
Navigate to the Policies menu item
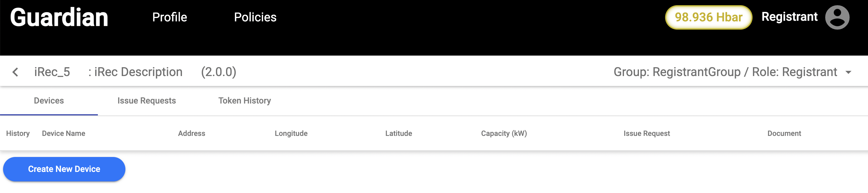[255, 17]
